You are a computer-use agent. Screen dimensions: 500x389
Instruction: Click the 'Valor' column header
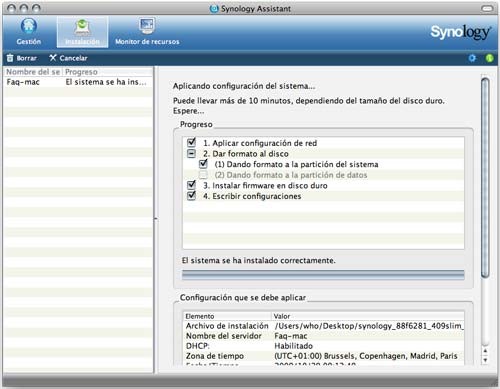tap(368, 316)
